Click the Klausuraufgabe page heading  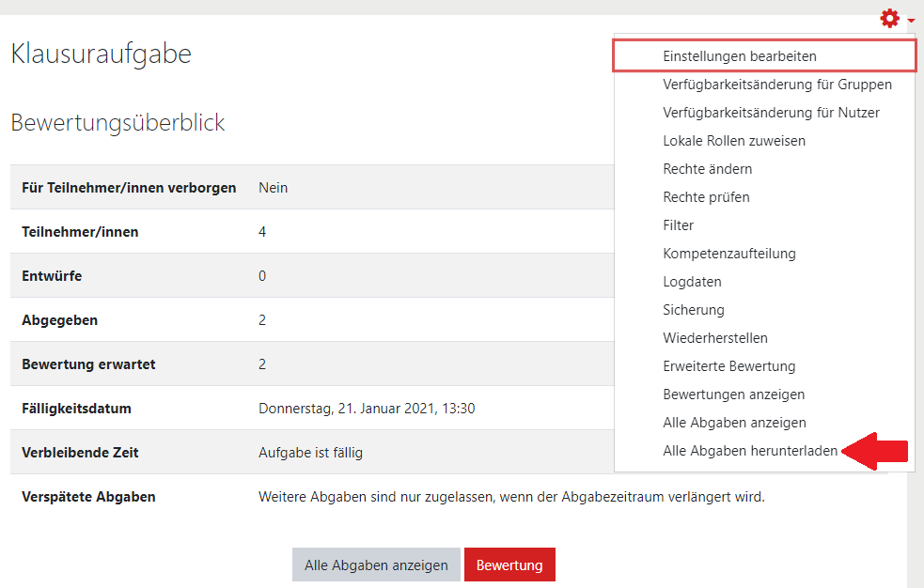[x=102, y=54]
